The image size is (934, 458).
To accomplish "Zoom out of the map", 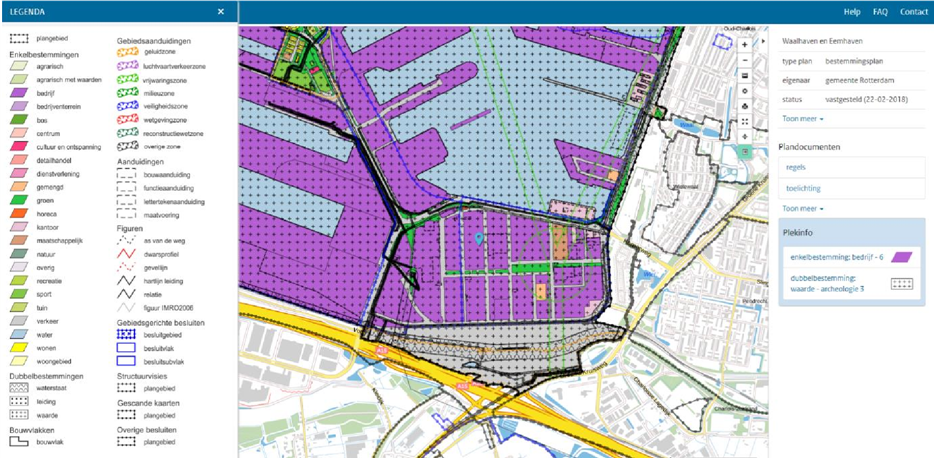I will coord(745,59).
